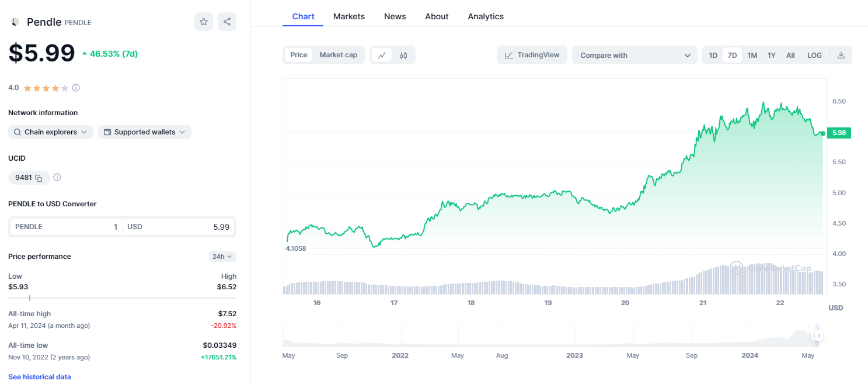868x384 pixels.
Task: Click the Network information heading
Action: tap(43, 113)
